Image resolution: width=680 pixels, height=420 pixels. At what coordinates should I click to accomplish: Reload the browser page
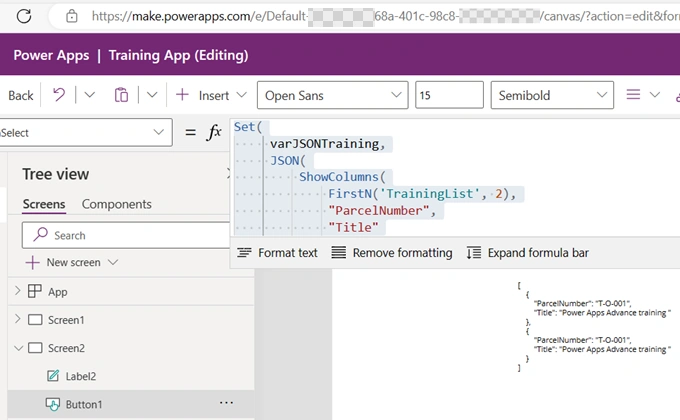tap(24, 16)
